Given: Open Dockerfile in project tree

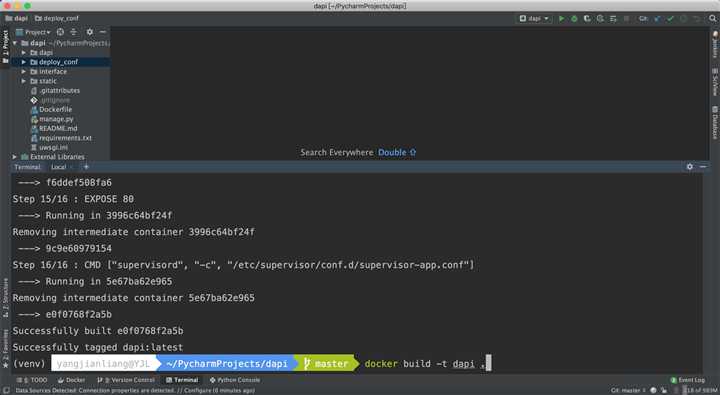Looking at the screenshot, I should (x=51, y=110).
